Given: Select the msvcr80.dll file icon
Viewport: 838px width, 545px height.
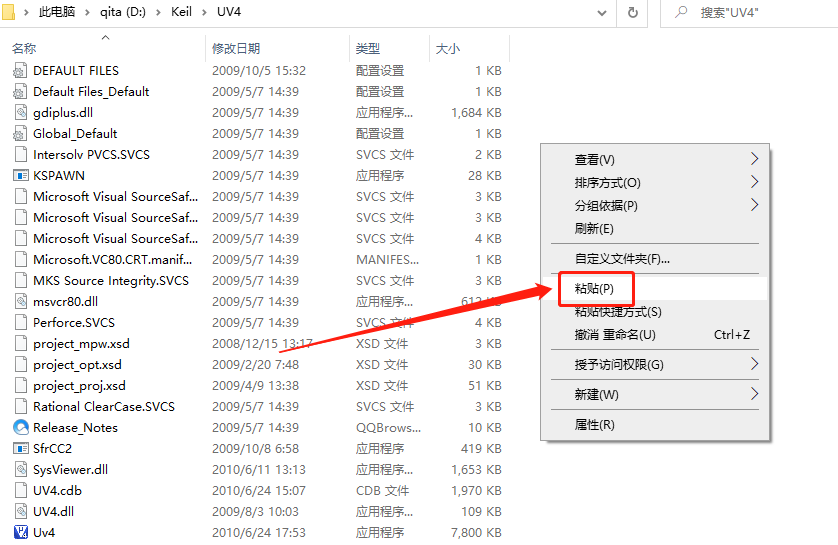Looking at the screenshot, I should coord(20,302).
